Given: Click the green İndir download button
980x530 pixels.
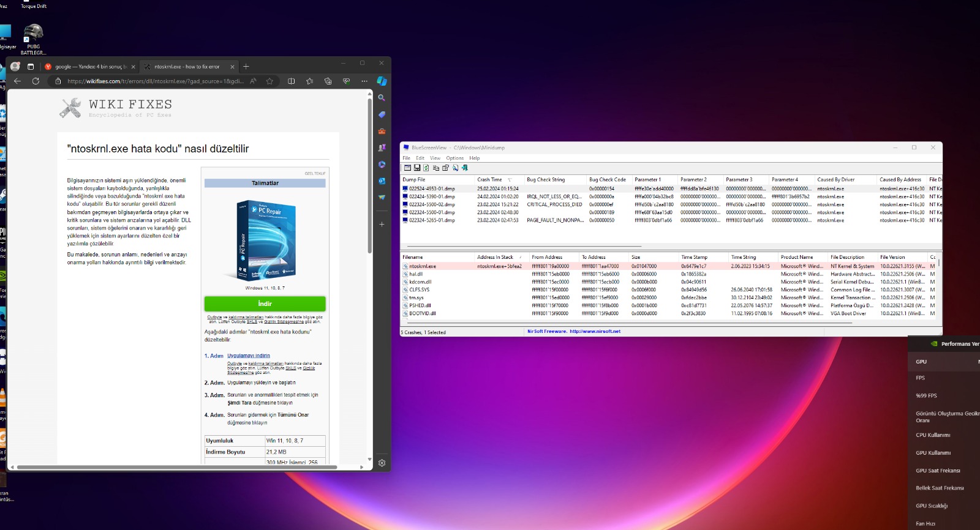Looking at the screenshot, I should click(265, 304).
